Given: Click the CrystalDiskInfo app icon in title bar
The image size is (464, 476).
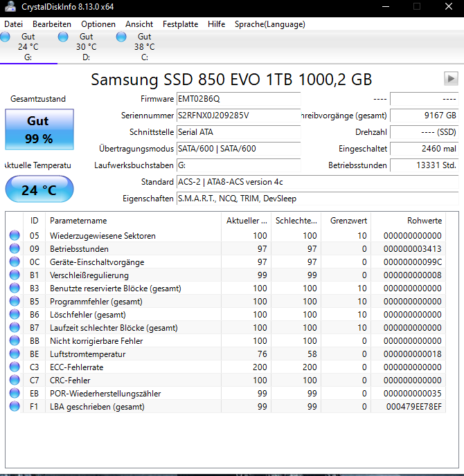Looking at the screenshot, I should click(x=10, y=6).
